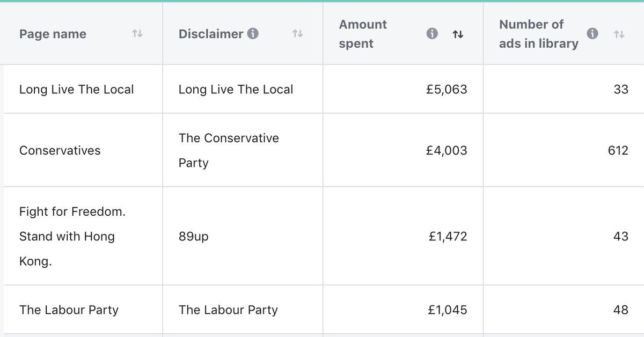Sort by Number of ads arrows
Screen dimensions: 644x337
point(619,34)
